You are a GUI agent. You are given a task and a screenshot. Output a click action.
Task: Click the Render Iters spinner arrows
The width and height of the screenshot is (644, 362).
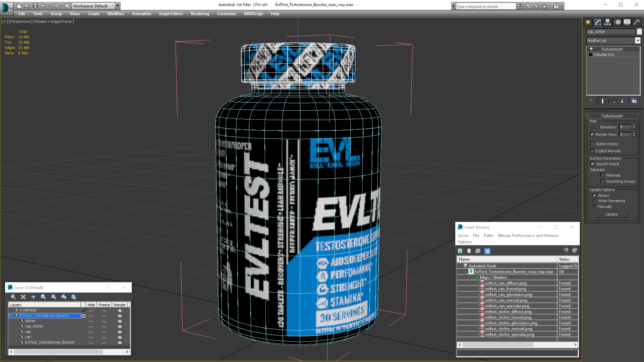click(x=634, y=134)
